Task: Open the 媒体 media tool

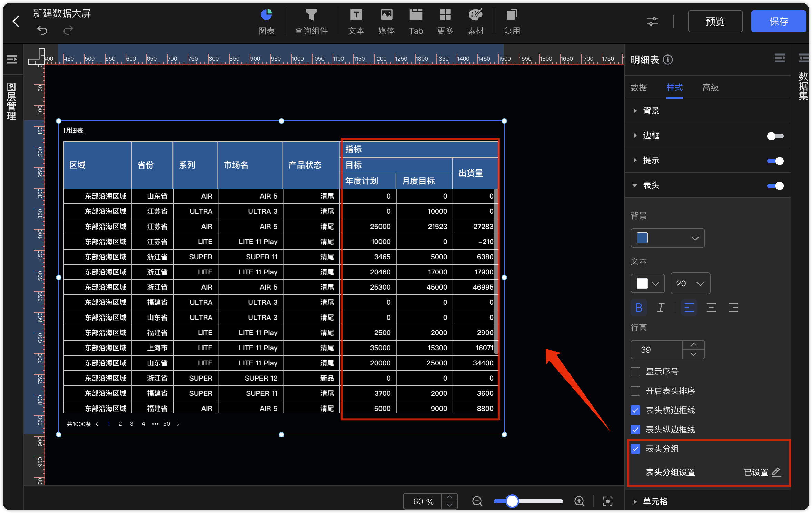Action: [386, 22]
